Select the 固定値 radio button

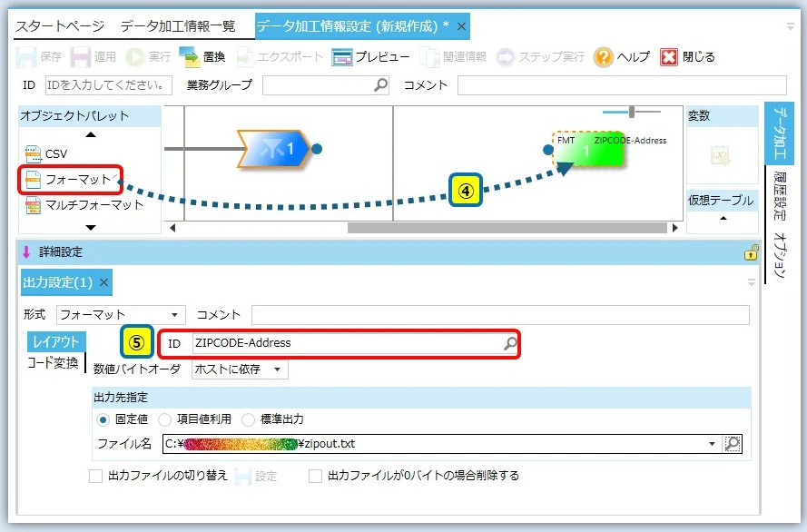pos(103,419)
